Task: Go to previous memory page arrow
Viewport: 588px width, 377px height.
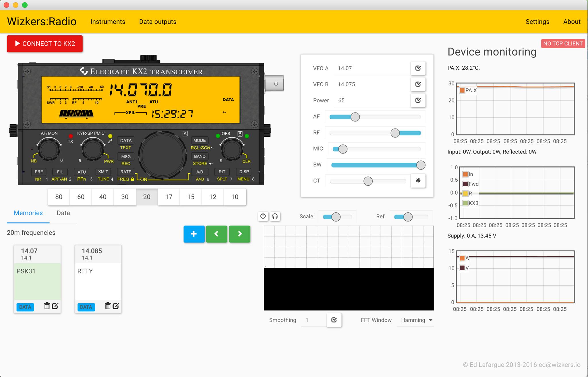Action: click(217, 234)
